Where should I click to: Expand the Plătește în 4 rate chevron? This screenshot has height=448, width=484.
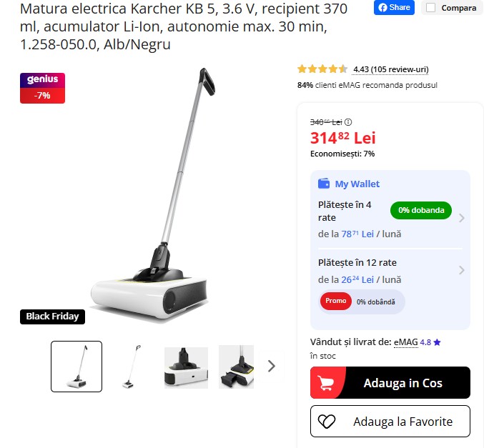[461, 218]
